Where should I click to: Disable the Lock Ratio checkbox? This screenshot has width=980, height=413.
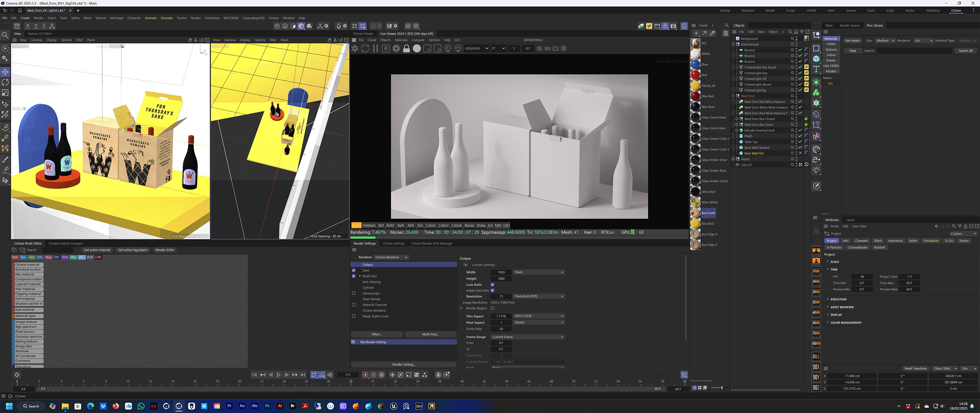point(492,285)
